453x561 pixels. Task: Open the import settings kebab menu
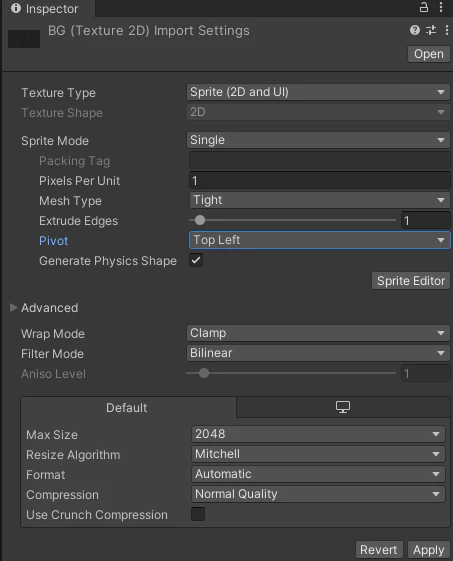point(447,30)
